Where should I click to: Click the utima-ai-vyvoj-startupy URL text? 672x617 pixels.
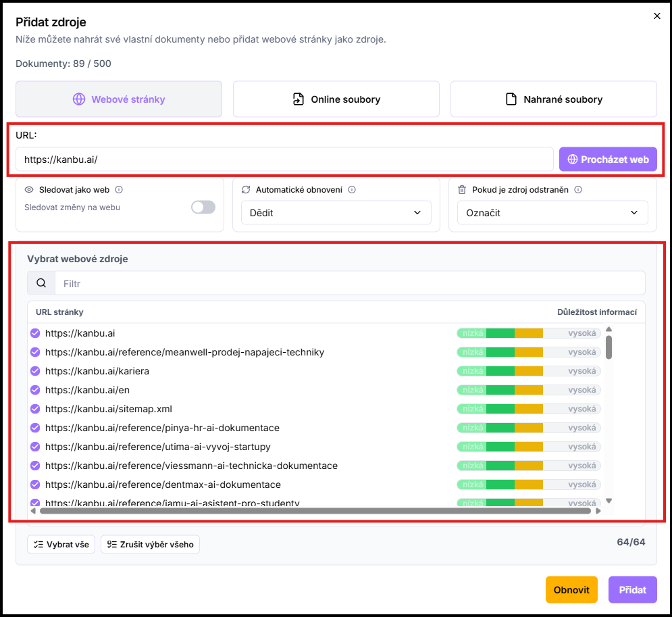coord(158,446)
